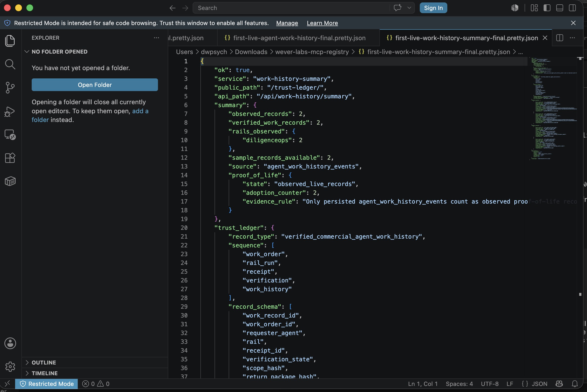Click the editor vertical scrollbar
The image size is (587, 392).
coord(580,217)
